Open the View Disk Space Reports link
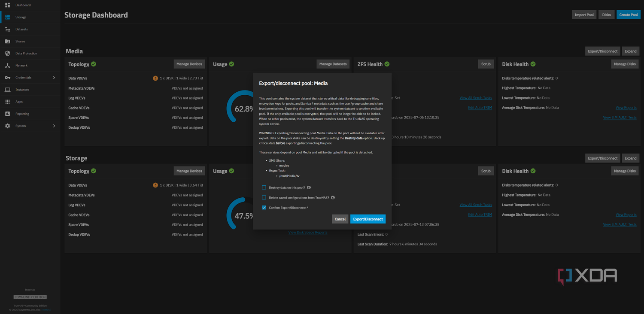644x314 pixels. click(308, 232)
